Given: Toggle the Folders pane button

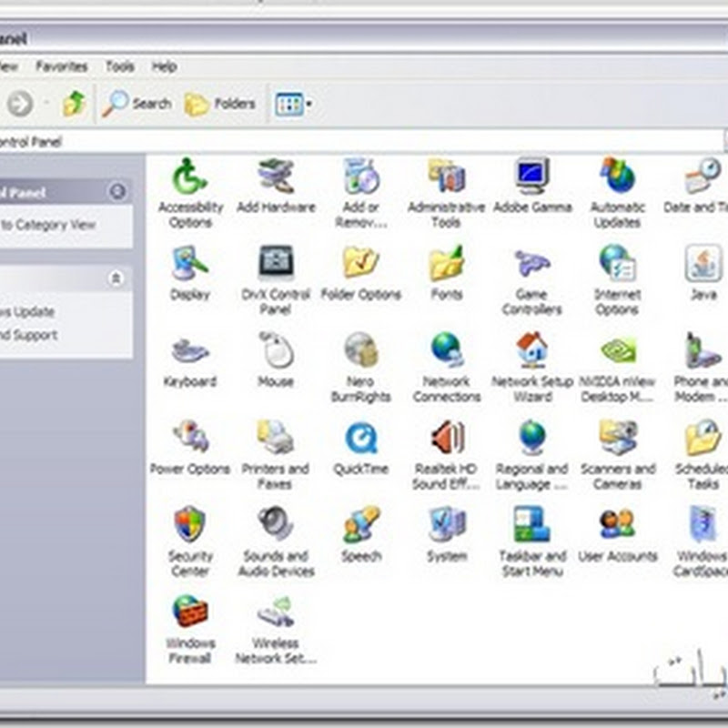Looking at the screenshot, I should click(220, 103).
